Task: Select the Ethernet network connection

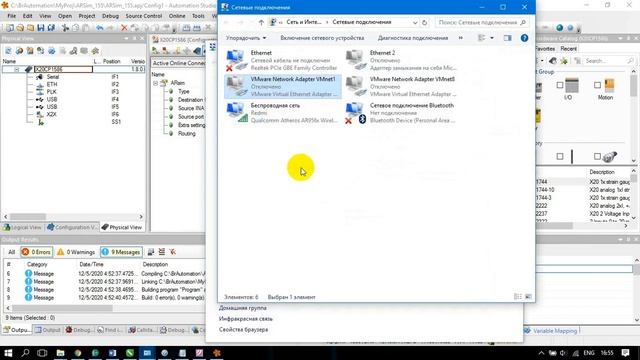Action: click(282, 60)
